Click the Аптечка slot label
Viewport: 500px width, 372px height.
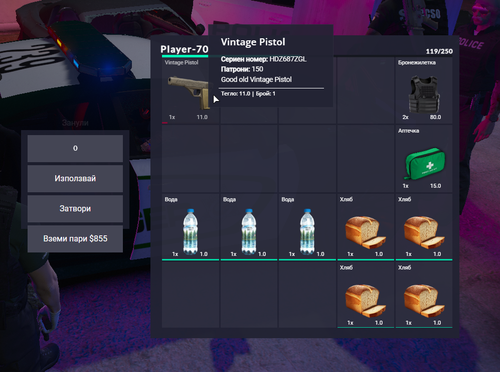pos(408,131)
